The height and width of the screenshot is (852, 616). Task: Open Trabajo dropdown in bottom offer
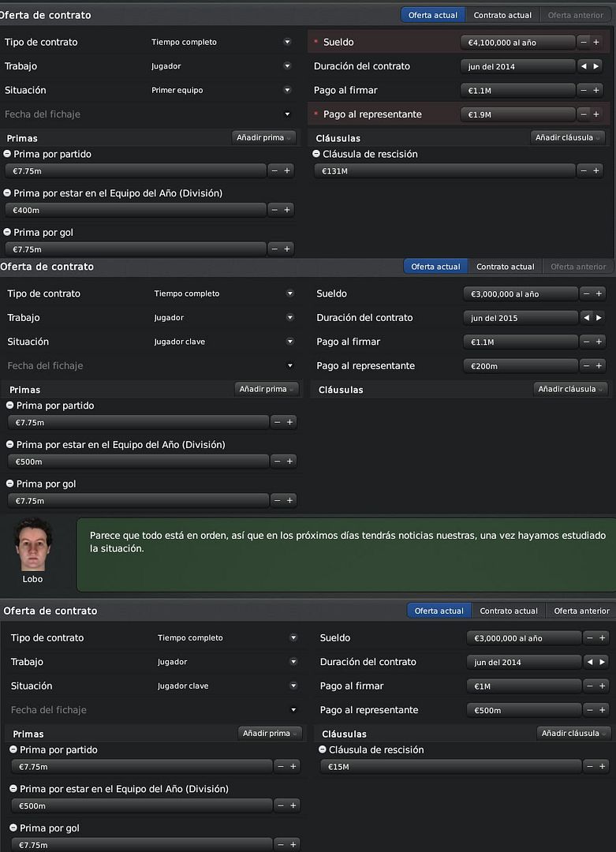tap(293, 661)
